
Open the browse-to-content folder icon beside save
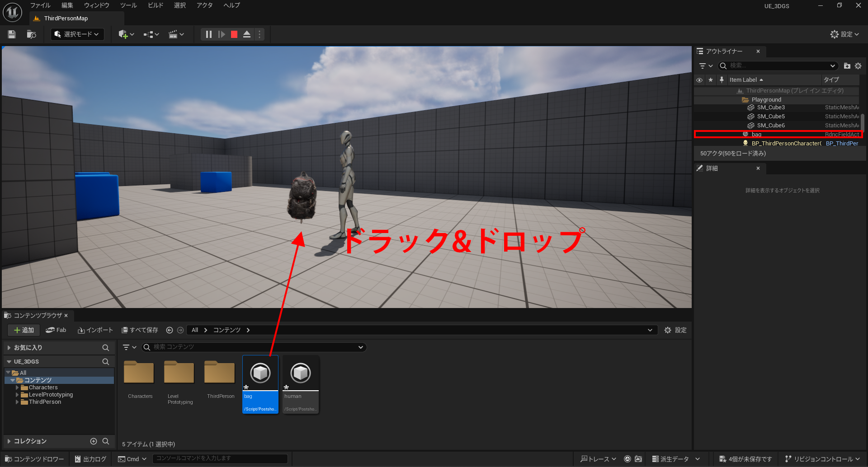(x=31, y=34)
